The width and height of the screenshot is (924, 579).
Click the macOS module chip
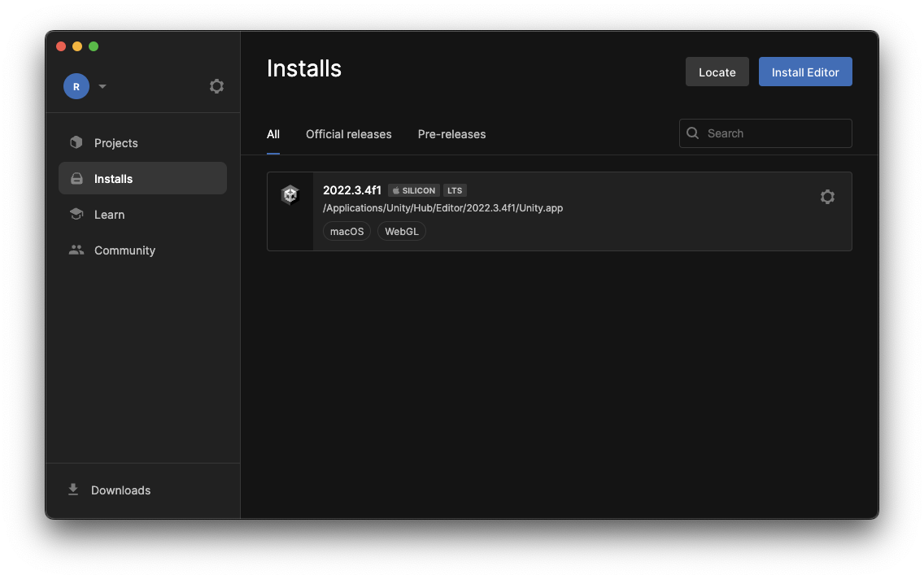346,232
